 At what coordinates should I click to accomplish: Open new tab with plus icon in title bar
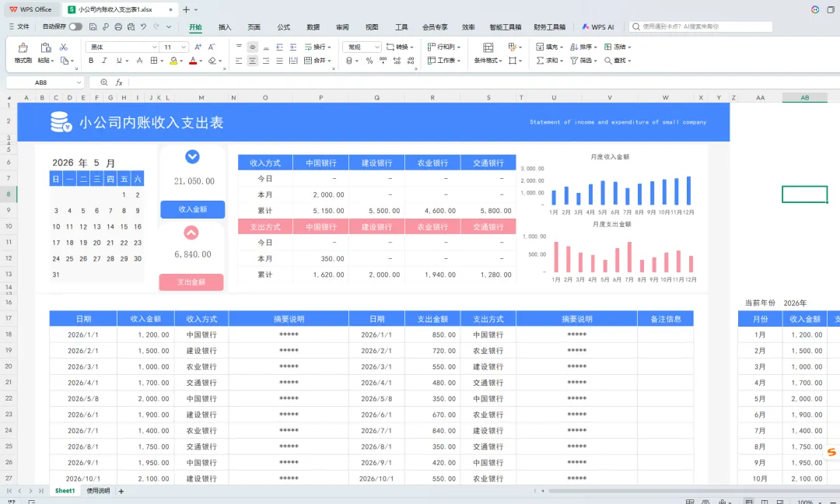[186, 9]
